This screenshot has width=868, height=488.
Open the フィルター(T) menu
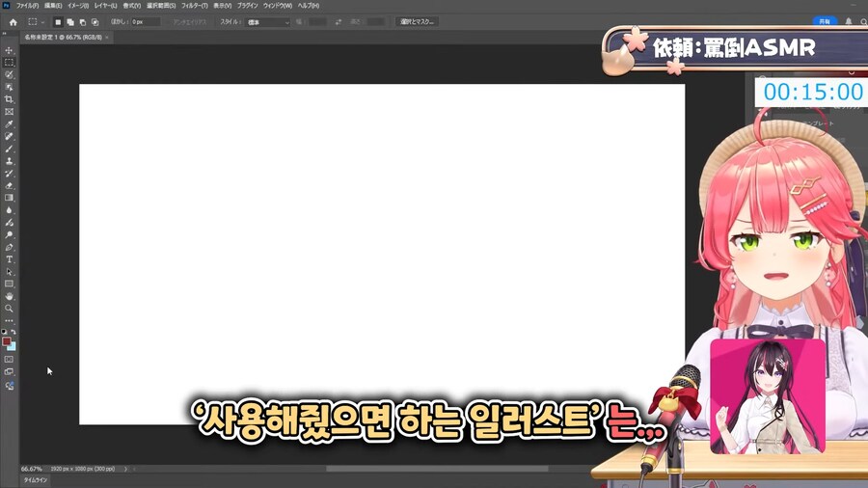click(194, 6)
